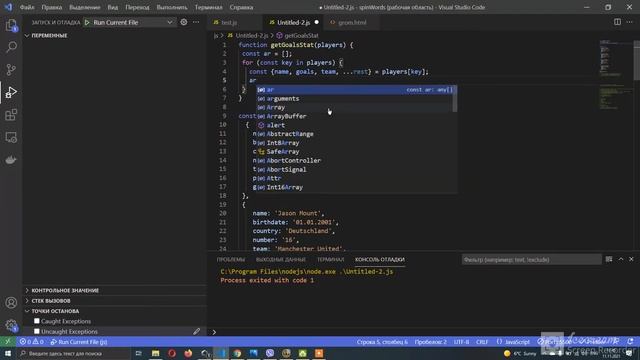Click the suggestion list scrollbar
The height and width of the screenshot is (360, 640).
click(455, 98)
